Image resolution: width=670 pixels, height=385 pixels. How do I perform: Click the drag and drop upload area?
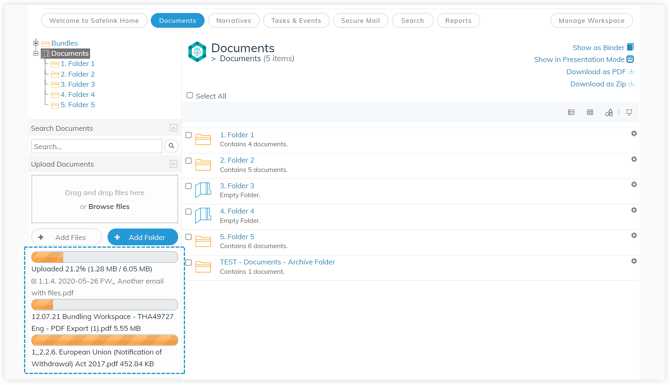pos(105,199)
